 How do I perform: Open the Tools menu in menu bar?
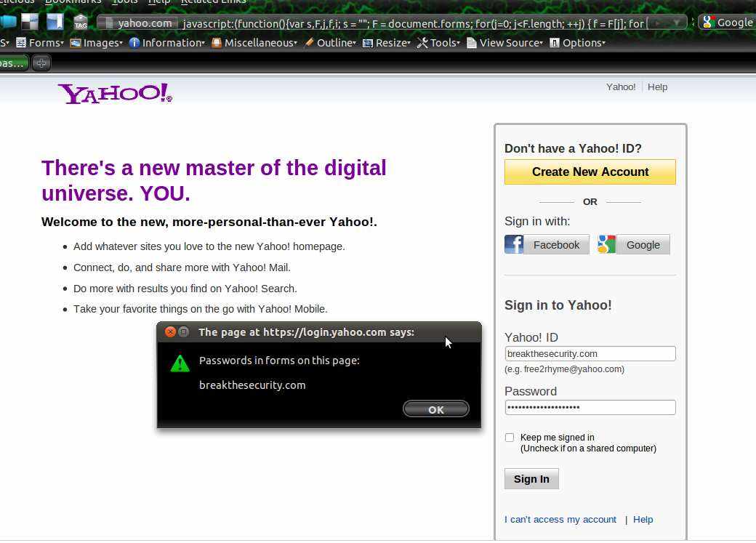click(124, 2)
